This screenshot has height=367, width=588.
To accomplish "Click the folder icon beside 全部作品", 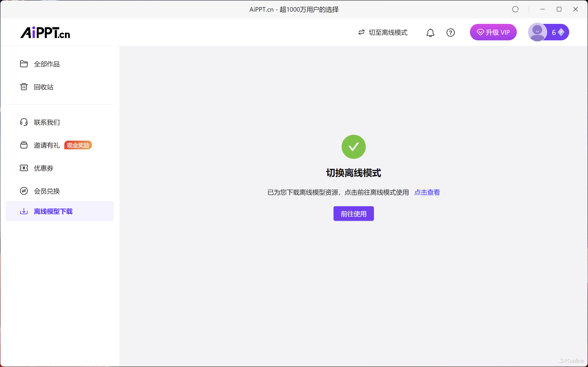I will (24, 64).
